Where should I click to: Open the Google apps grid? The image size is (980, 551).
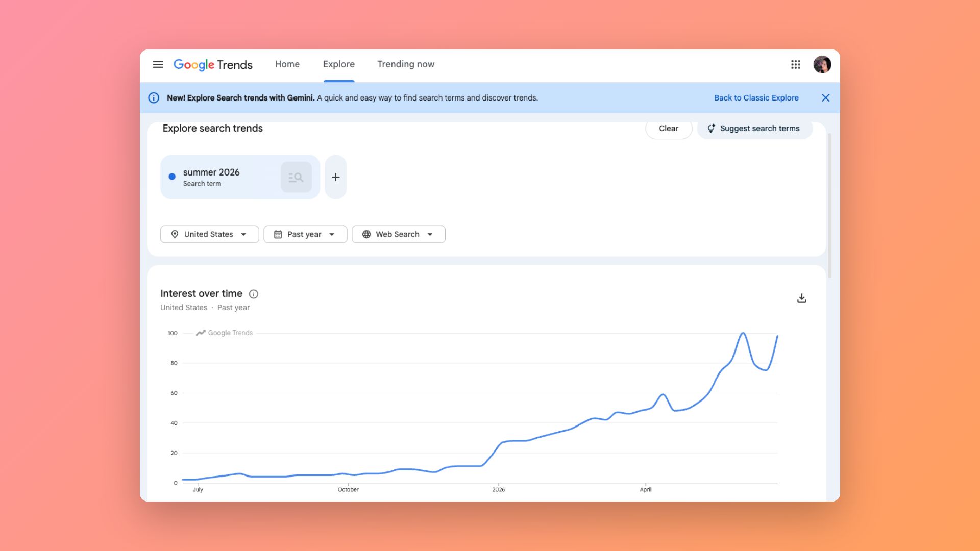pyautogui.click(x=796, y=64)
